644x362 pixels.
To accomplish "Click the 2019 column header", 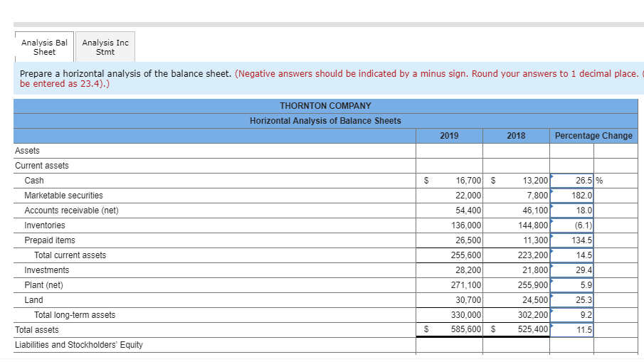I will point(449,136).
